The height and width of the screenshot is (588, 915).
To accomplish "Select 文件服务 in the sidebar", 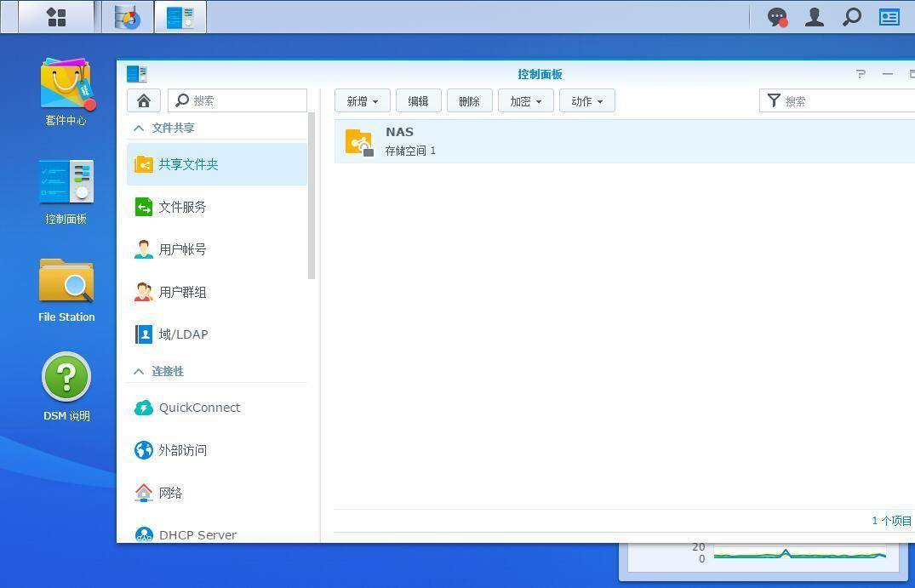I will coord(182,207).
